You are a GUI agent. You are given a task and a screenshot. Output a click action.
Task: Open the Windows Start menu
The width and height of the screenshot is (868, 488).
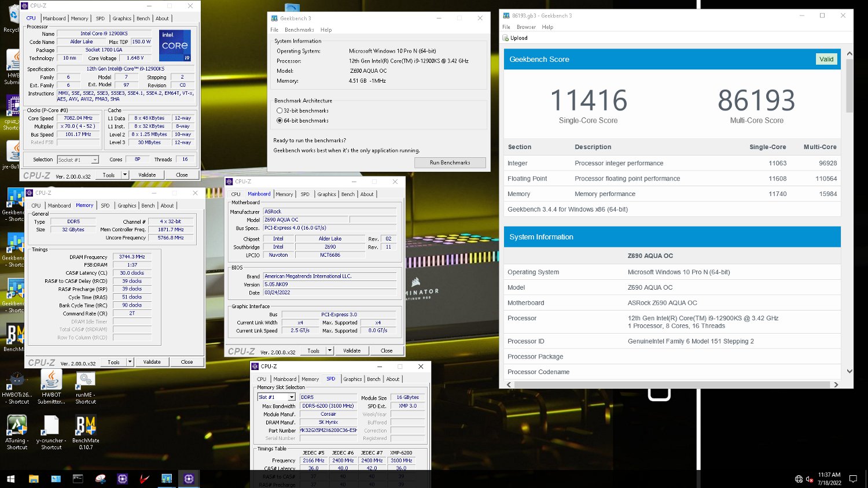[x=10, y=479]
